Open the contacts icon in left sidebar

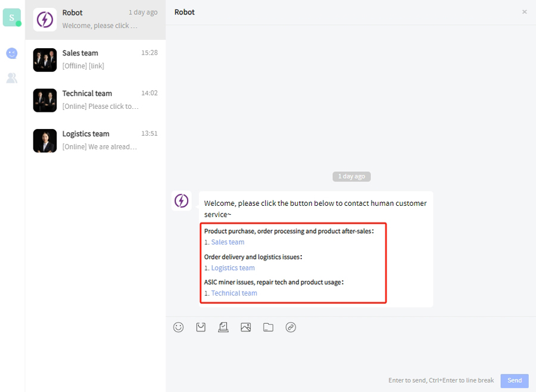(12, 78)
